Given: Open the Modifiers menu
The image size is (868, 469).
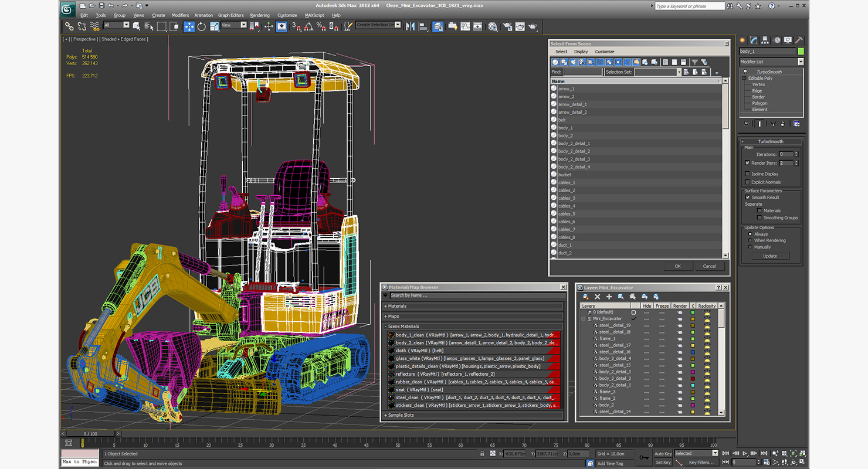Looking at the screenshot, I should click(180, 15).
